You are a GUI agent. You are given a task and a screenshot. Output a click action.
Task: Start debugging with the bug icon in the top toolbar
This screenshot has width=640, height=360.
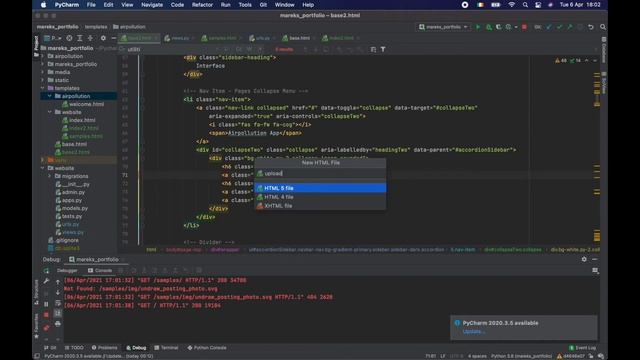click(489, 27)
